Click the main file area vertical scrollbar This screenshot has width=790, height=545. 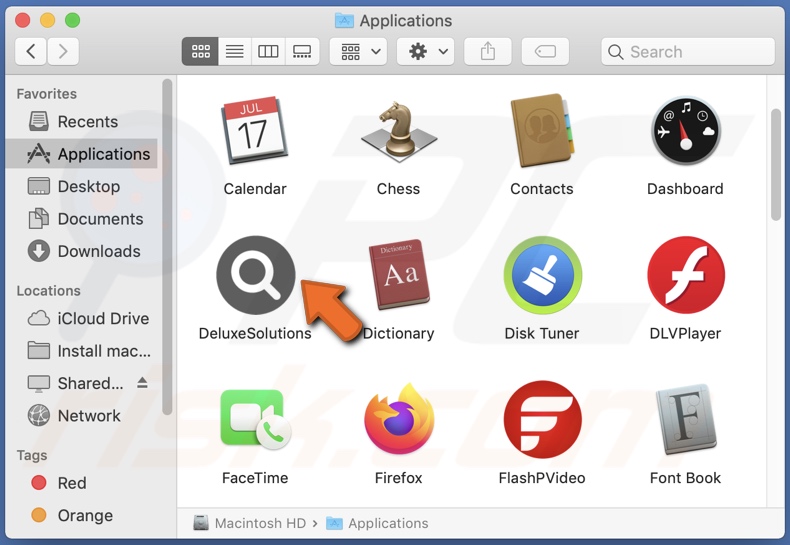coord(776,165)
